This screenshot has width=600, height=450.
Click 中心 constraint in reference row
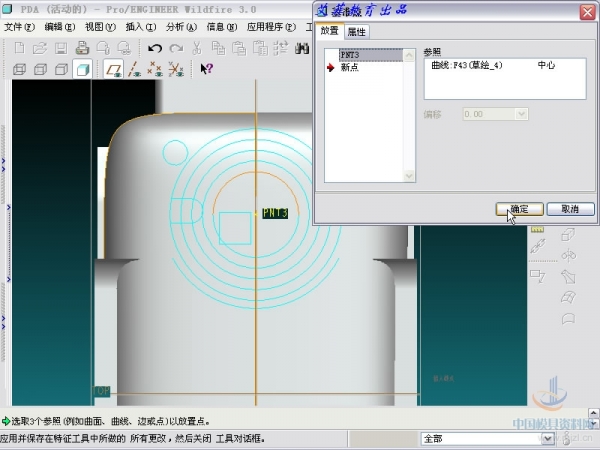pos(546,65)
